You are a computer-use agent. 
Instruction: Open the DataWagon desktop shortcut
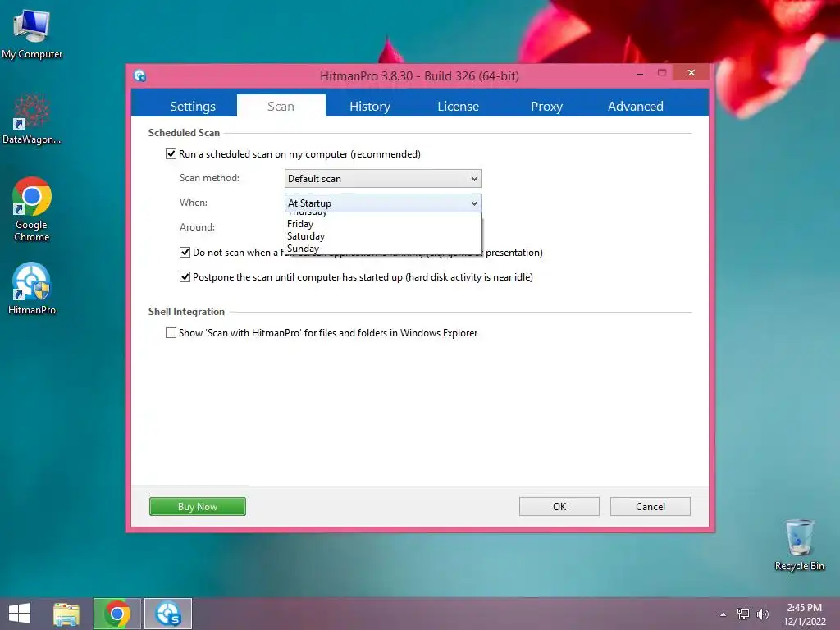32,119
